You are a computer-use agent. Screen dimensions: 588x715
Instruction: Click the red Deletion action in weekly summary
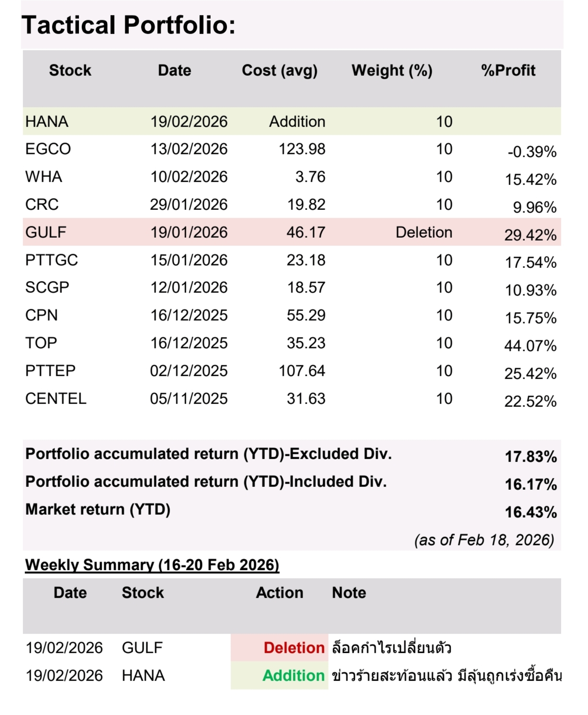pos(294,648)
